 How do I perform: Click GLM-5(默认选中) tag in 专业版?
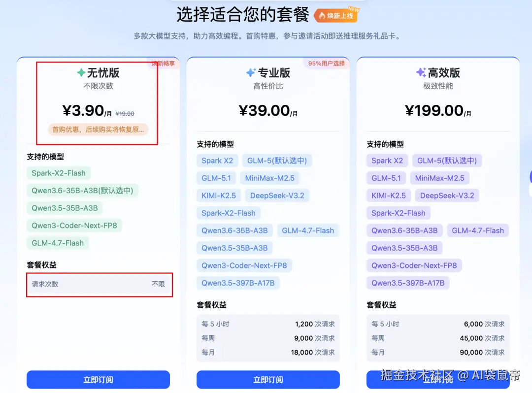[x=277, y=161]
